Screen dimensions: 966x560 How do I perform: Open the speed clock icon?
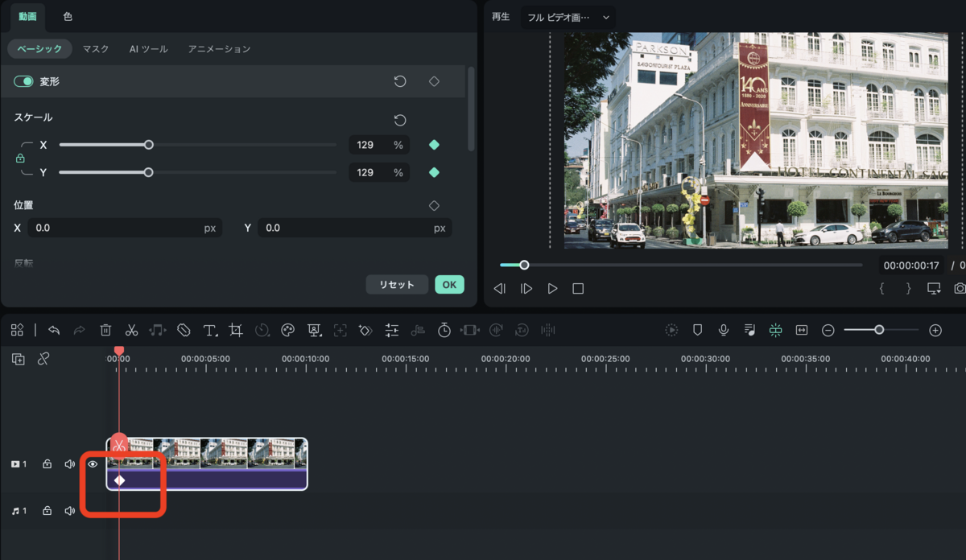pos(262,330)
